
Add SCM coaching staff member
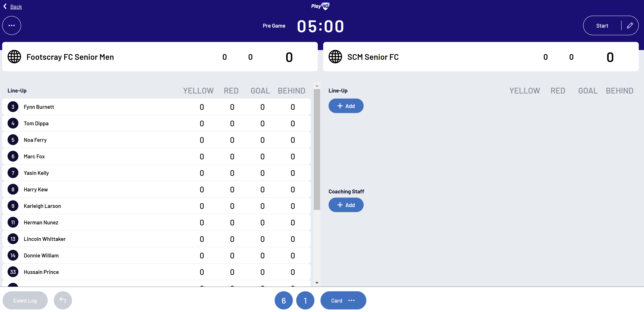[346, 205]
